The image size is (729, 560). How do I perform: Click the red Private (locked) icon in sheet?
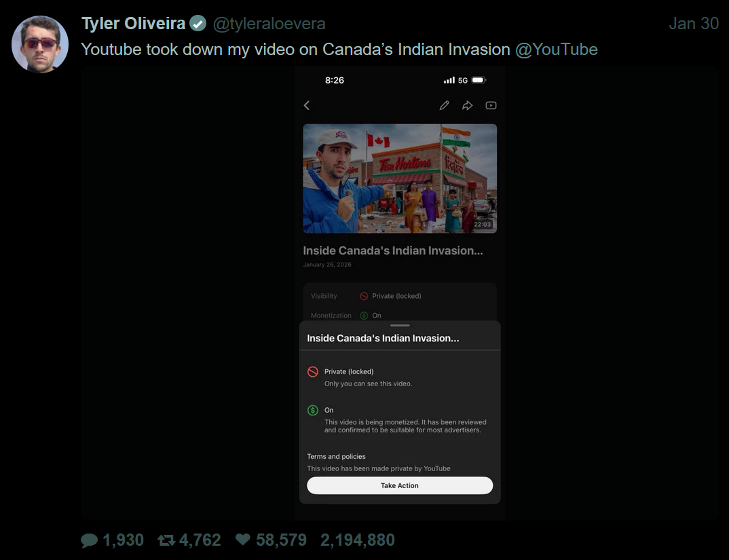(313, 372)
